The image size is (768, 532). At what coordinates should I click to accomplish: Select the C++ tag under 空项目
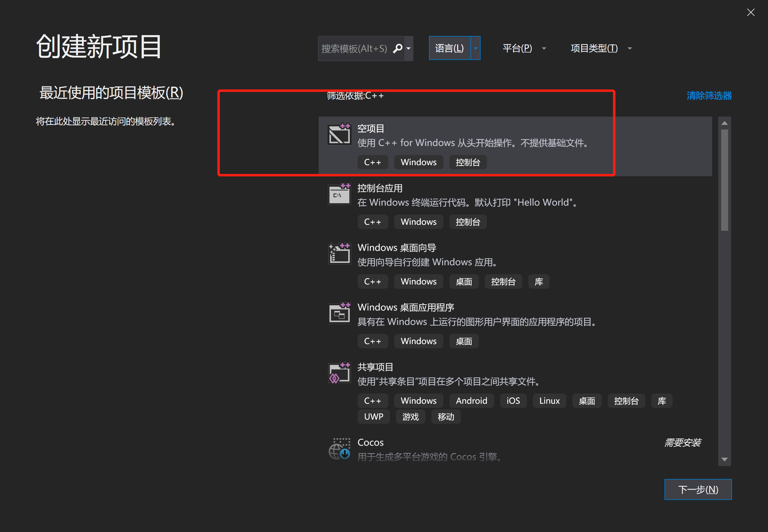[x=373, y=162]
